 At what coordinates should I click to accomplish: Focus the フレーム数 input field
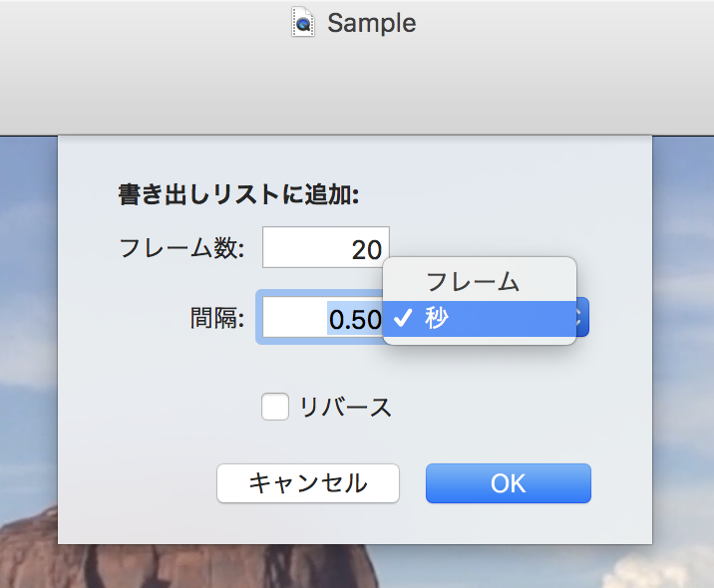(x=325, y=247)
